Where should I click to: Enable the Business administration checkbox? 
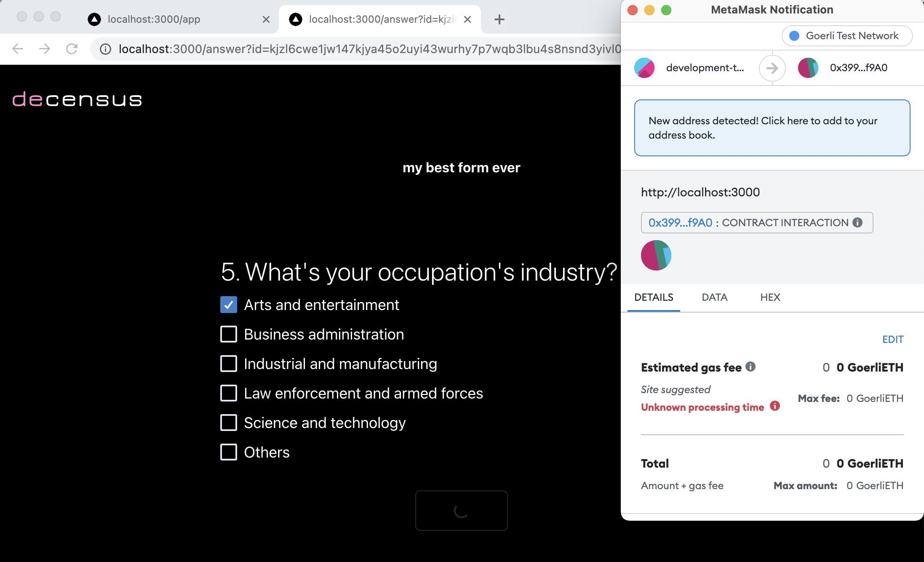click(x=229, y=334)
